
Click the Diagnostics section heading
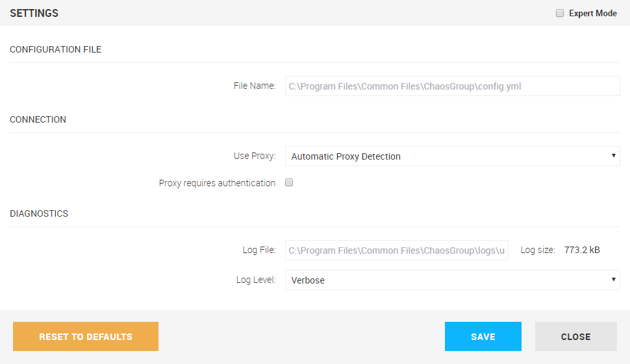pyautogui.click(x=39, y=213)
